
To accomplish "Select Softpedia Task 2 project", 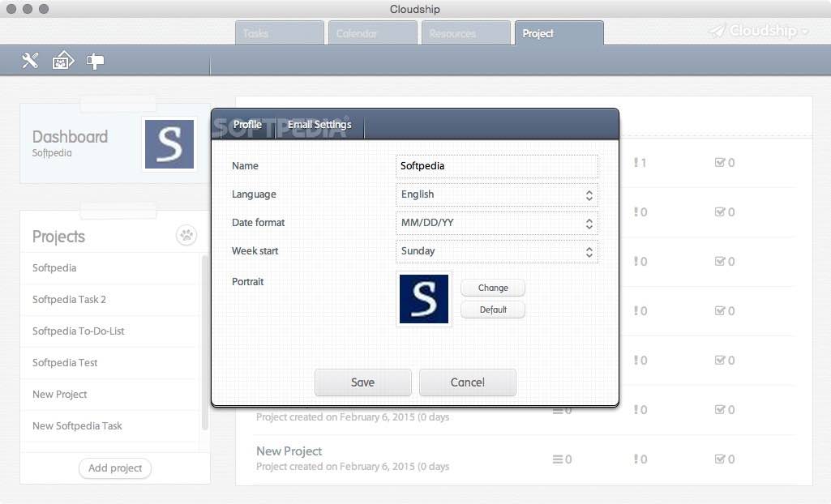I will coord(110,300).
